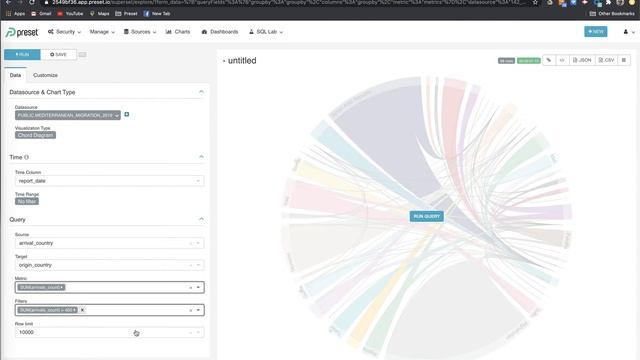Image resolution: width=640 pixels, height=360 pixels.
Task: Click the RUN button
Action: tap(22, 54)
